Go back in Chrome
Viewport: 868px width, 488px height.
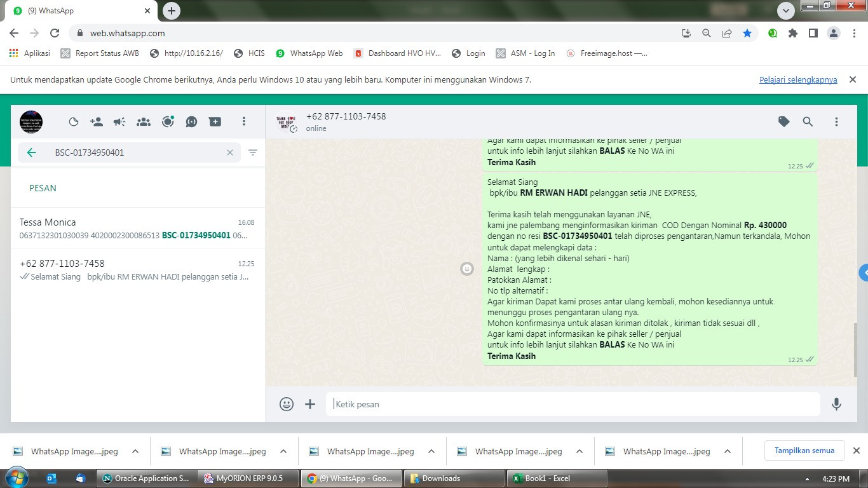click(14, 33)
